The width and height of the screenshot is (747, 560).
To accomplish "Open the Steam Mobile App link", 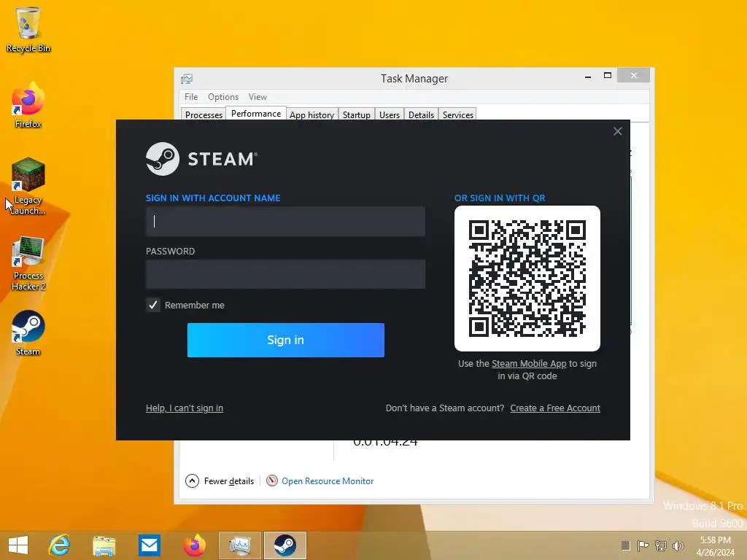I will [529, 363].
